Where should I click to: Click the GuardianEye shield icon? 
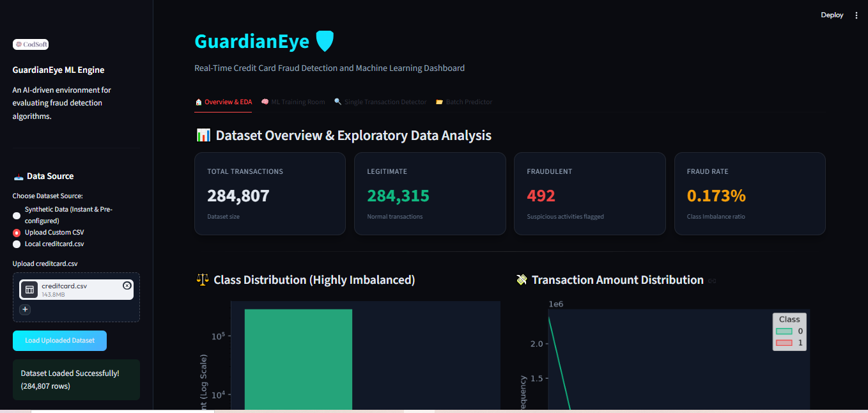(x=325, y=42)
